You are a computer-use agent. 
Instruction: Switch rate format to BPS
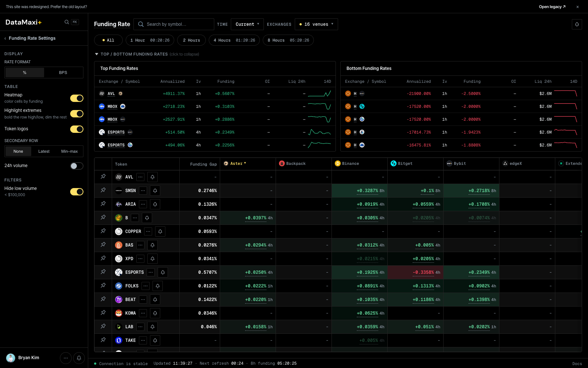click(63, 72)
